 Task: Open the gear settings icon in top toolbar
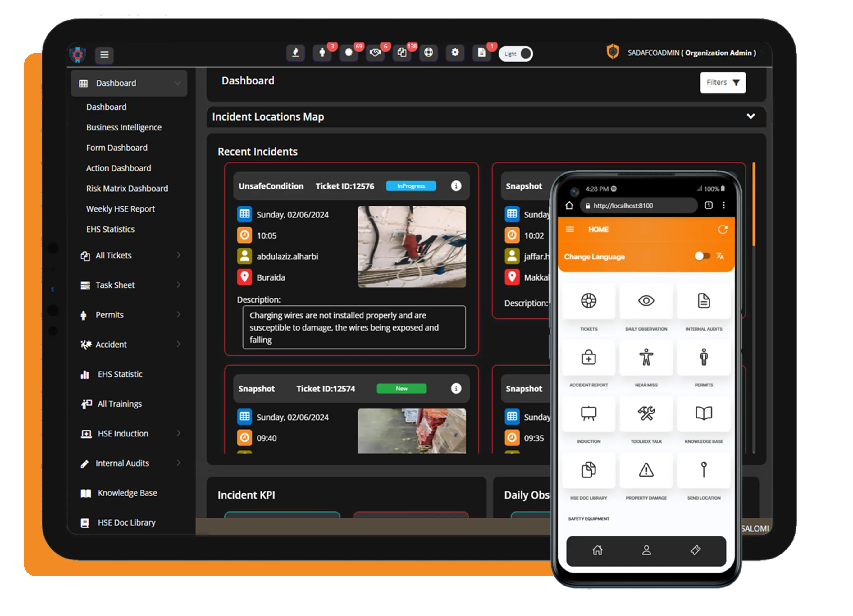(x=455, y=52)
